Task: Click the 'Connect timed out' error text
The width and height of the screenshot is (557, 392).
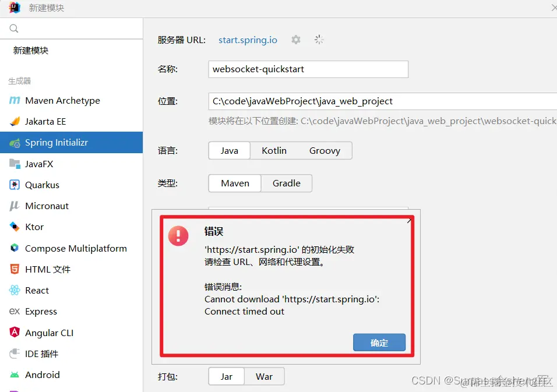Action: (x=244, y=312)
